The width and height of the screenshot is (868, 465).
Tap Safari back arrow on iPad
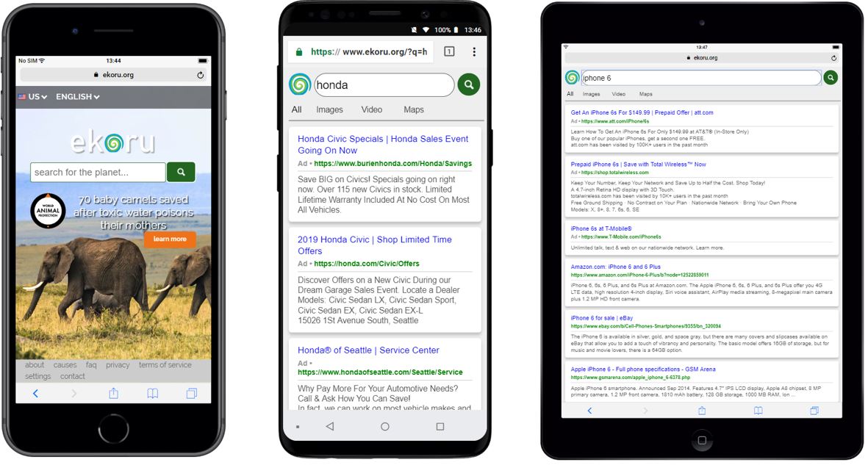coord(589,411)
